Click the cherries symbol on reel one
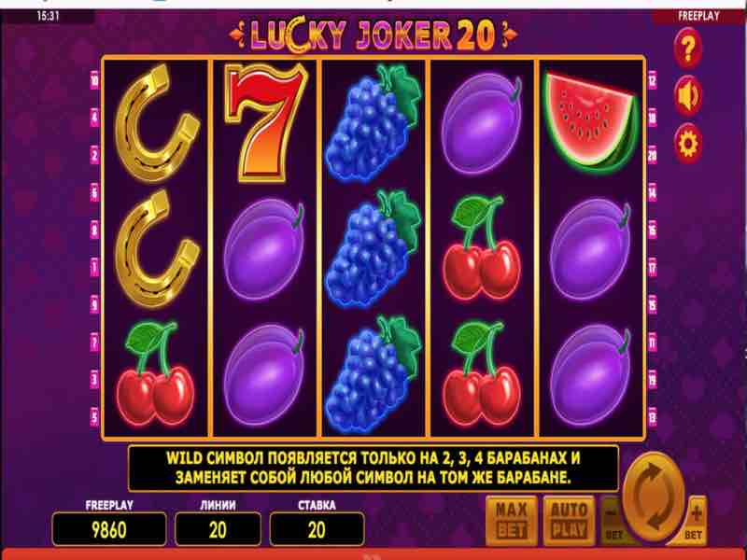The image size is (747, 560). tap(156, 373)
